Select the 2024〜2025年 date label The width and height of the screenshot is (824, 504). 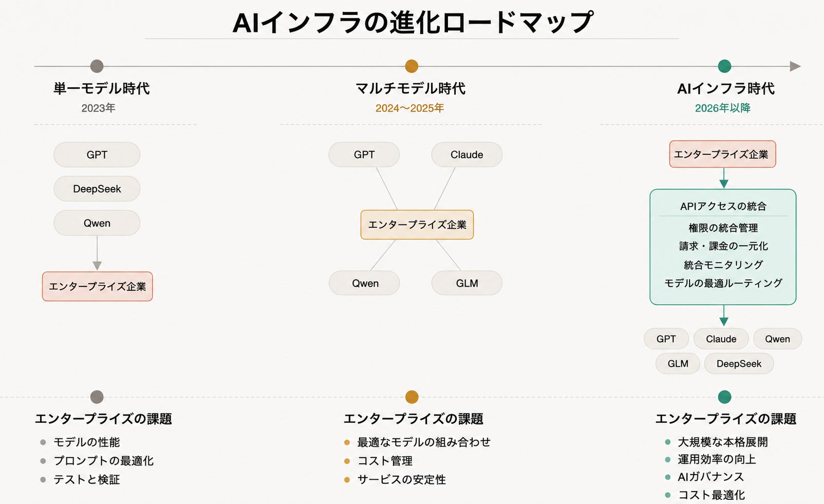409,108
